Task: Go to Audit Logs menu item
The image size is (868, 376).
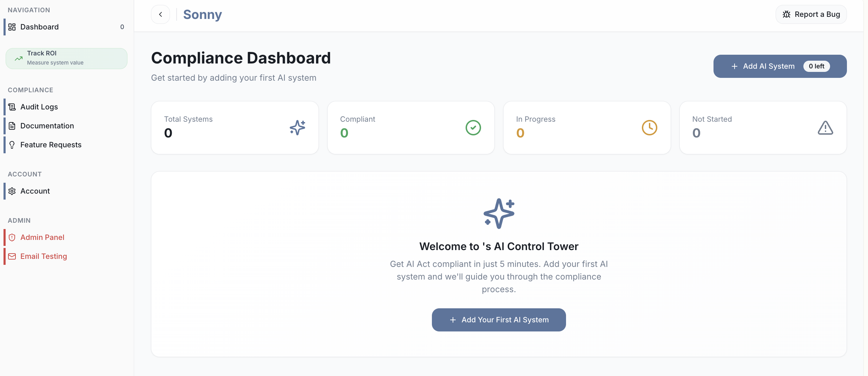Action: click(39, 107)
